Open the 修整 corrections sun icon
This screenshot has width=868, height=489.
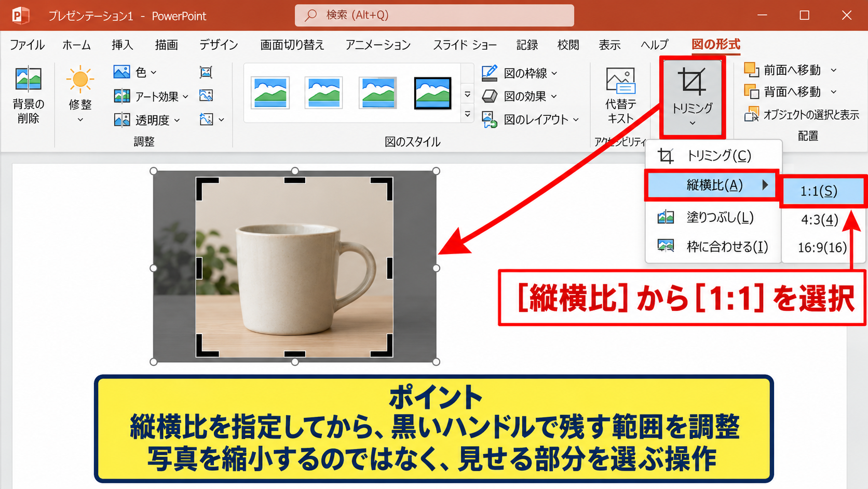[80, 80]
